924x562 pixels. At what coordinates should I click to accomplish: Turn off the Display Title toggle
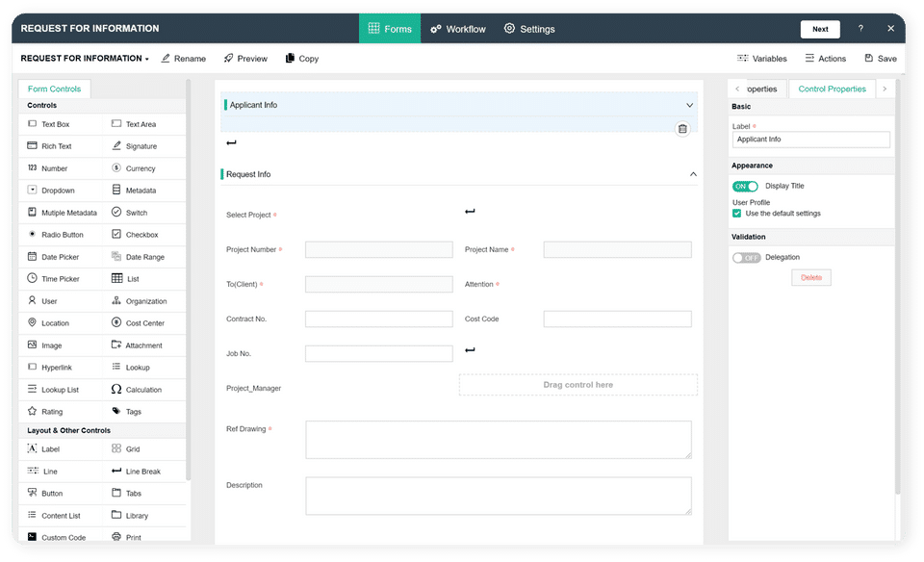[x=745, y=186]
